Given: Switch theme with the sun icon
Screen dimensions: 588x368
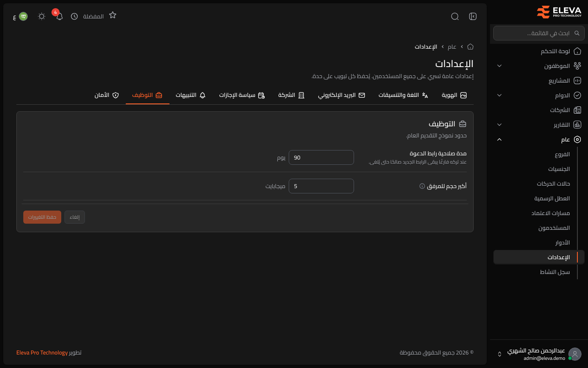Looking at the screenshot, I should (42, 16).
